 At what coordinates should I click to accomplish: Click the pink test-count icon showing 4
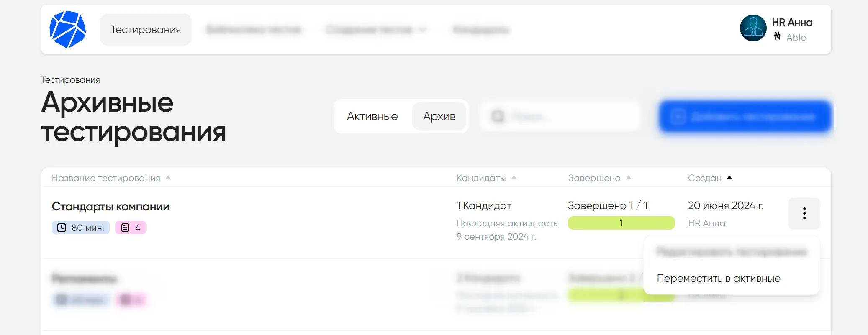click(124, 228)
